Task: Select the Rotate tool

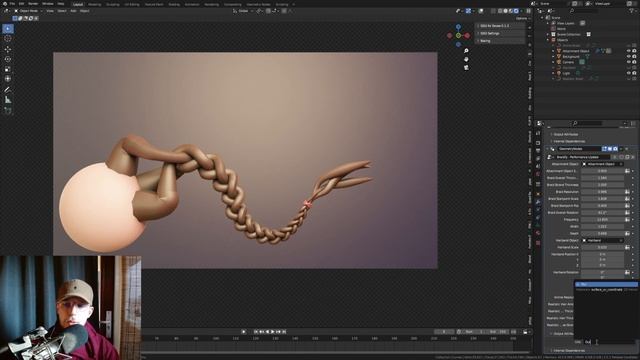Action: 8,59
